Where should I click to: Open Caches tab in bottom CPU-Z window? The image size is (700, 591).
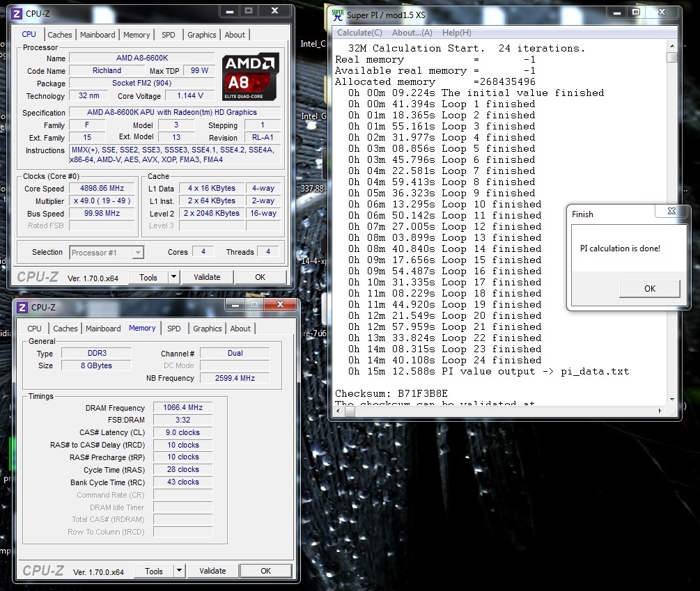tap(65, 329)
